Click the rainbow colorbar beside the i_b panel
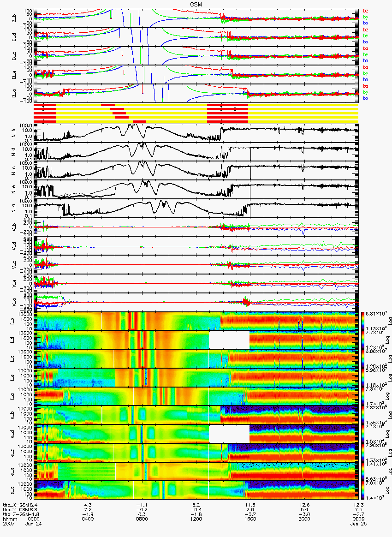 [x=362, y=321]
